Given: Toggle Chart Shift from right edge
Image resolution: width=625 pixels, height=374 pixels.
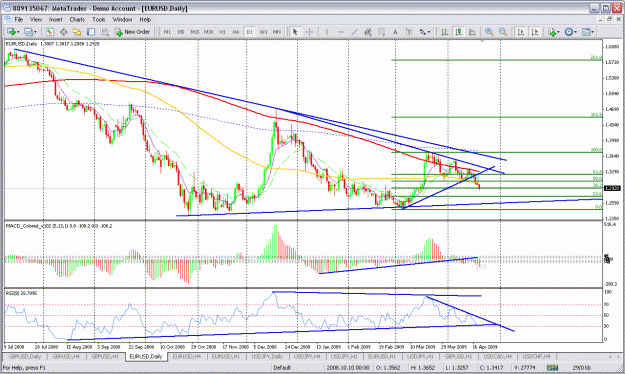Looking at the screenshot, I should click(535, 32).
